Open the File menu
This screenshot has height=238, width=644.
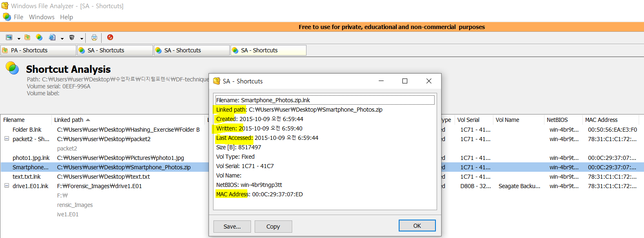tap(18, 17)
